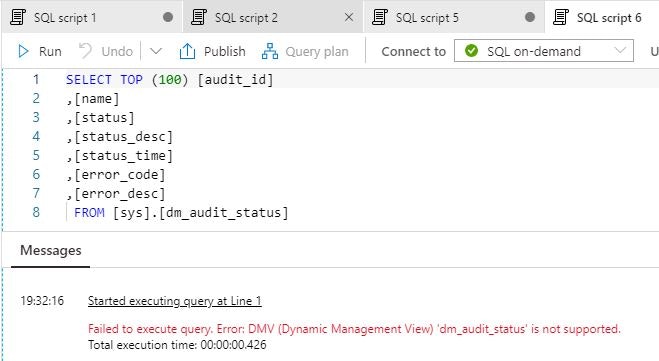The height and width of the screenshot is (361, 659).
Task: Click the ,[status] code line
Action: pyautogui.click(x=100, y=118)
